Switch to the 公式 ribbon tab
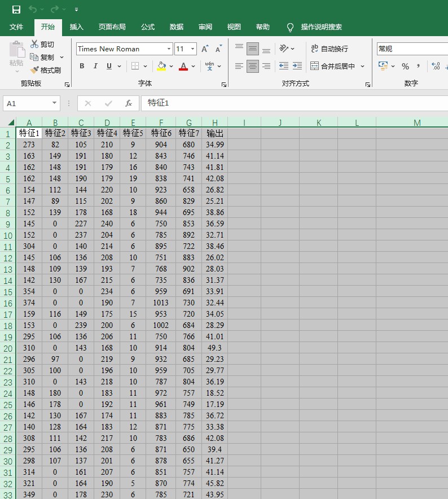The image size is (448, 499). click(148, 27)
